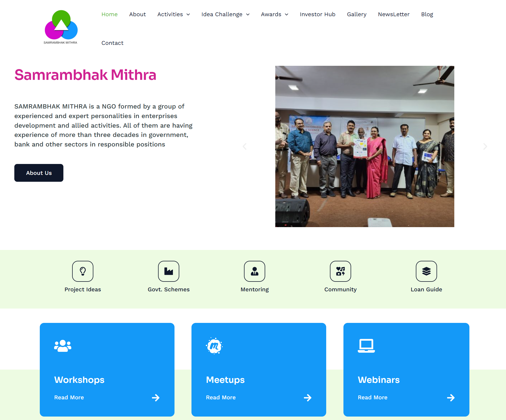Viewport: 506px width, 420px height.
Task: Expand the Activities dropdown menu
Action: point(174,14)
